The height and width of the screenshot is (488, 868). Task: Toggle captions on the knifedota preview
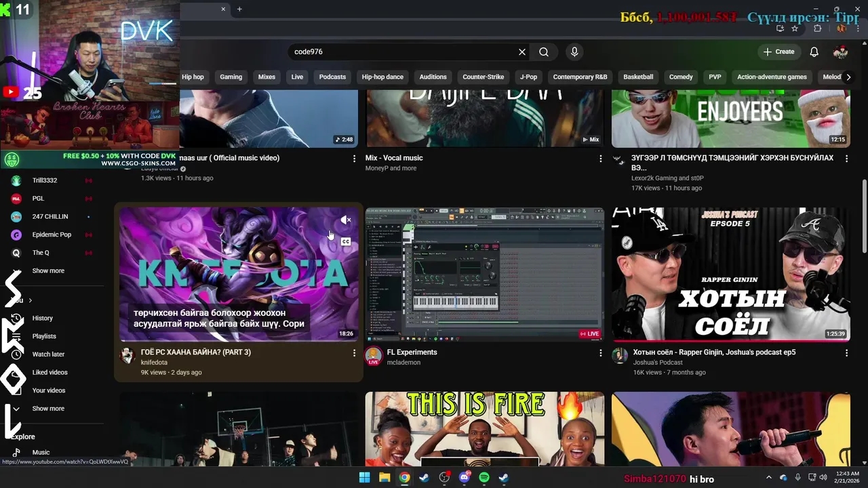coord(346,241)
